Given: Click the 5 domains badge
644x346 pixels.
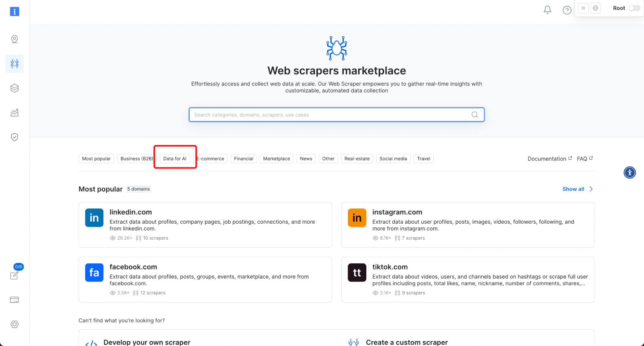Looking at the screenshot, I should (x=139, y=189).
